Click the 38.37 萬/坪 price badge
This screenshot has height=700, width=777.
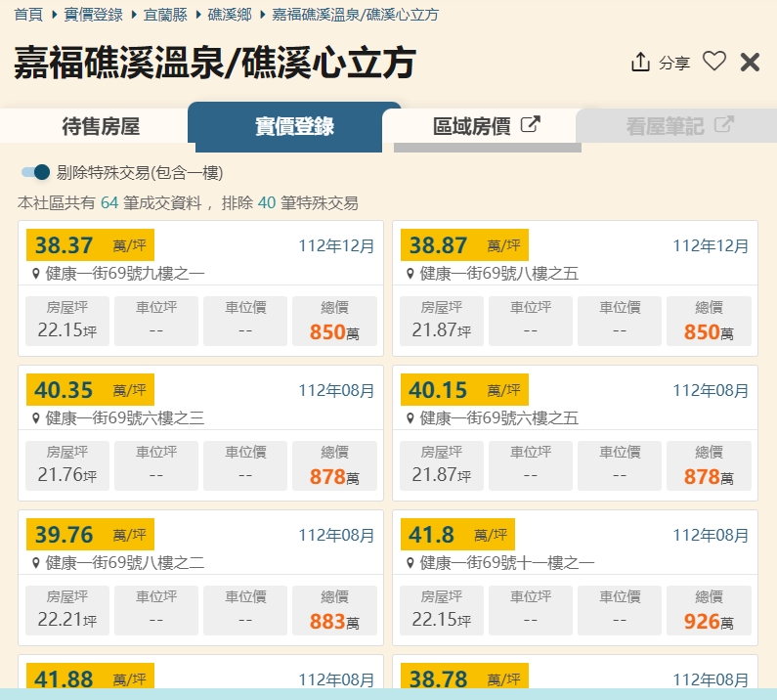pyautogui.click(x=90, y=244)
